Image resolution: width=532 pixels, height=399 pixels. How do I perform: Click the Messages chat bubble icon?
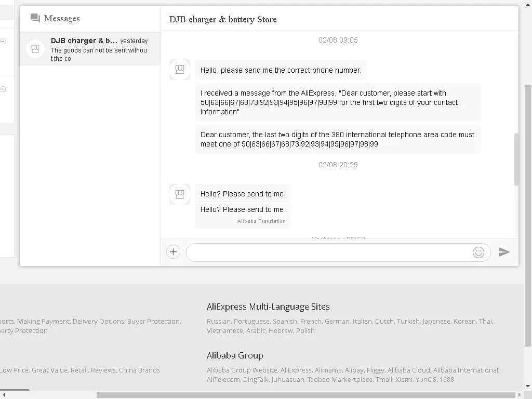(x=35, y=18)
